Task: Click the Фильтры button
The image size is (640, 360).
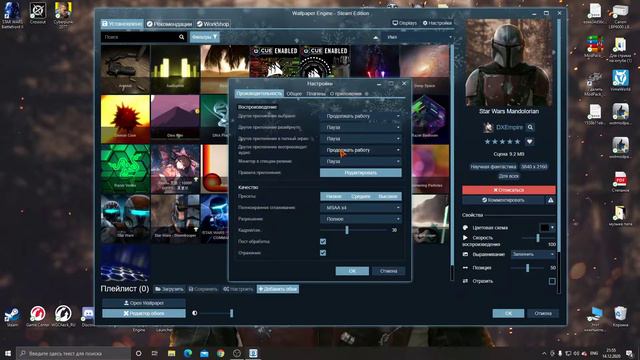Action: point(204,37)
